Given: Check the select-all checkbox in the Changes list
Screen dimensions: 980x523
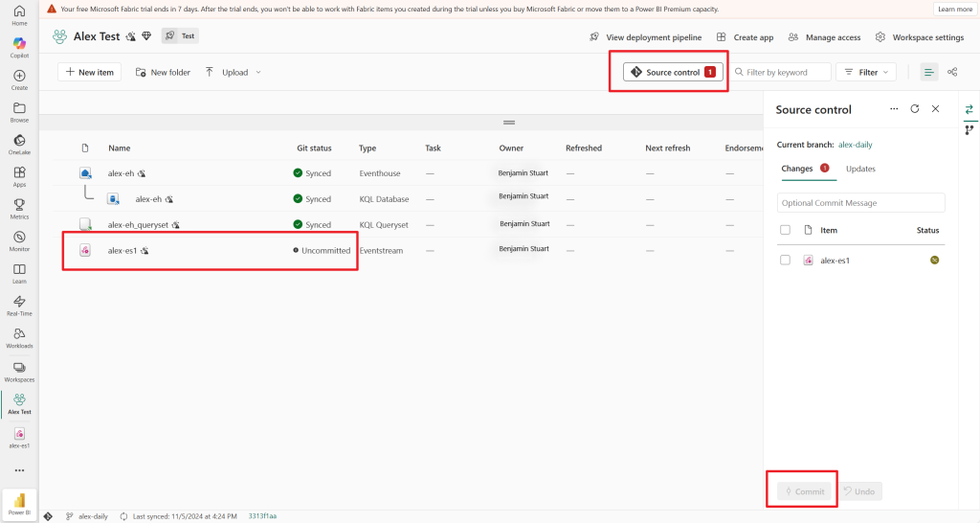Looking at the screenshot, I should tap(785, 230).
